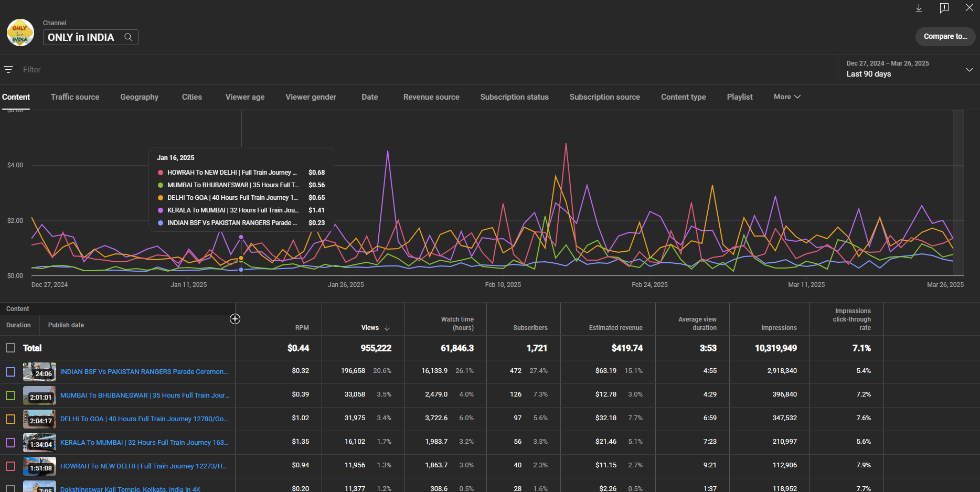Close the advanced analytics view
Image resolution: width=980 pixels, height=492 pixels.
(970, 8)
